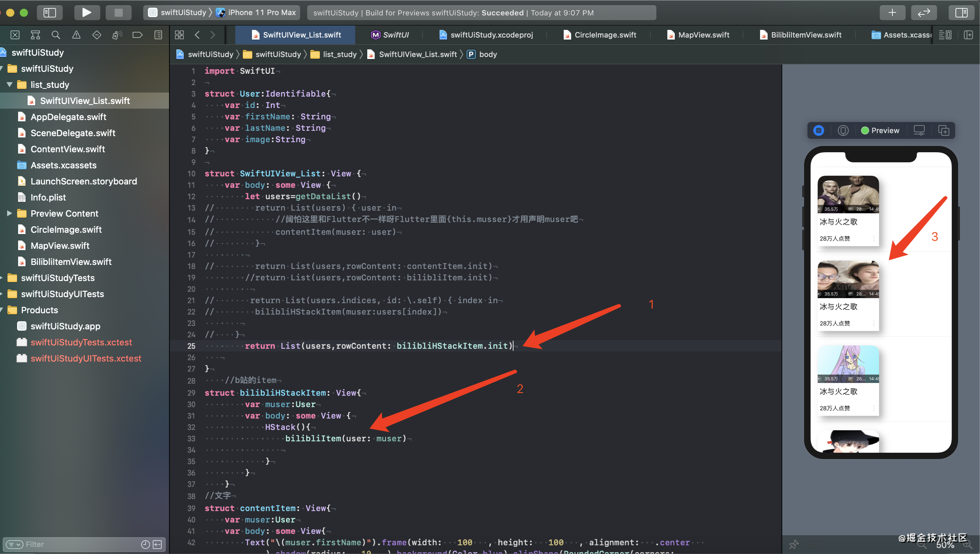
Task: Duplicate the preview with the plus icon
Action: [943, 130]
